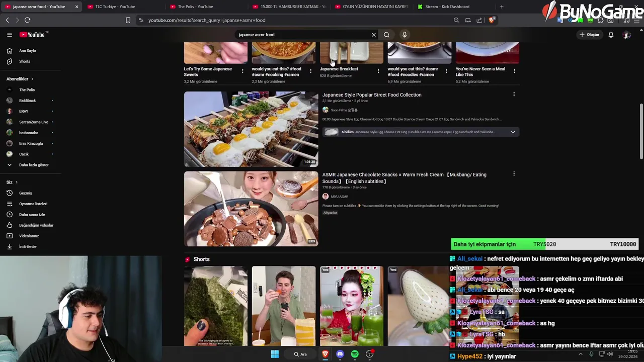Screen dimensions: 644x362
Task: Open a new browser tab
Action: [502, 7]
